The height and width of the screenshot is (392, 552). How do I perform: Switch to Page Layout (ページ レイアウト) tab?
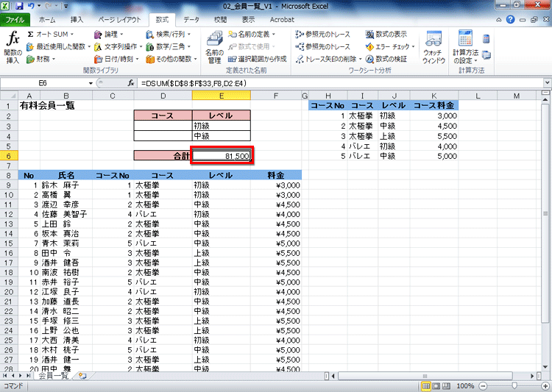119,20
